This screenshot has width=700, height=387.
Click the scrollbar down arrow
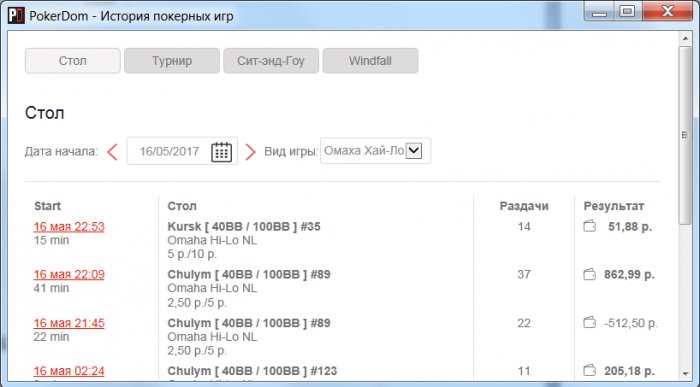(685, 374)
